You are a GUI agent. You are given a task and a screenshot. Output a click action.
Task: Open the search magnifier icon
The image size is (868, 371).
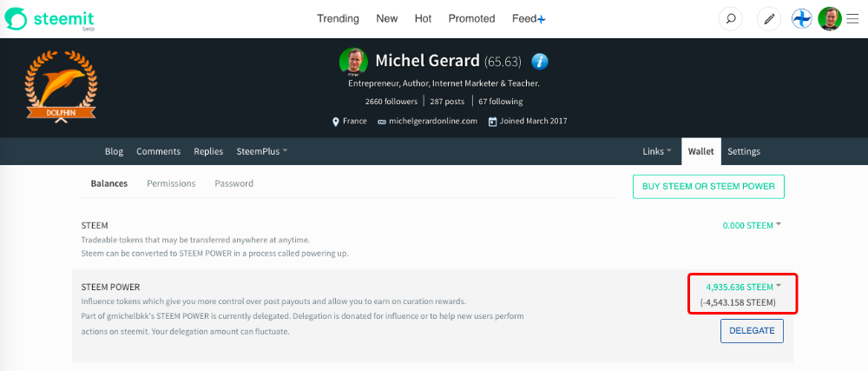tap(730, 19)
